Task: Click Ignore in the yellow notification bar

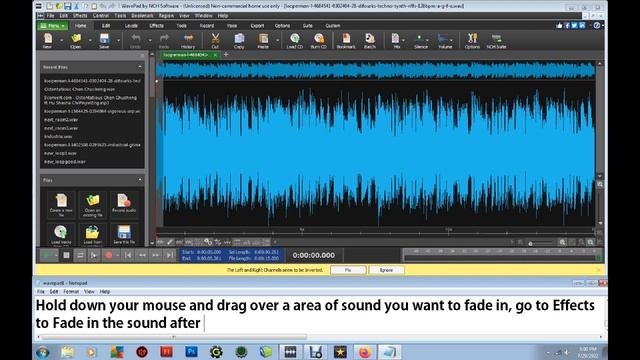Action: pos(386,270)
